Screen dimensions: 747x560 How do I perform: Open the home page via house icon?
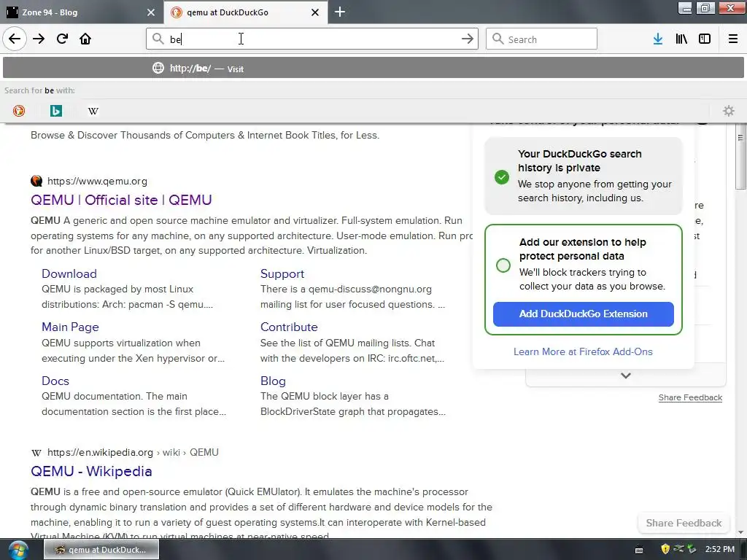[85, 39]
